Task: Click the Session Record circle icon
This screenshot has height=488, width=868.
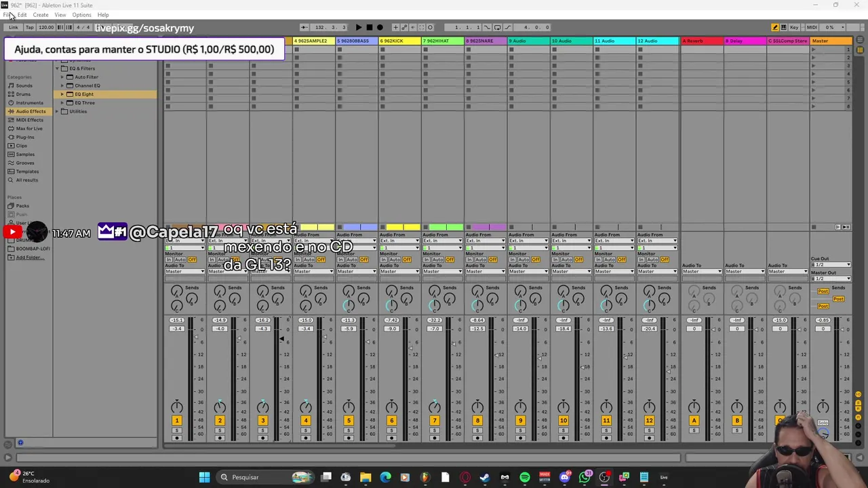Action: (x=430, y=27)
